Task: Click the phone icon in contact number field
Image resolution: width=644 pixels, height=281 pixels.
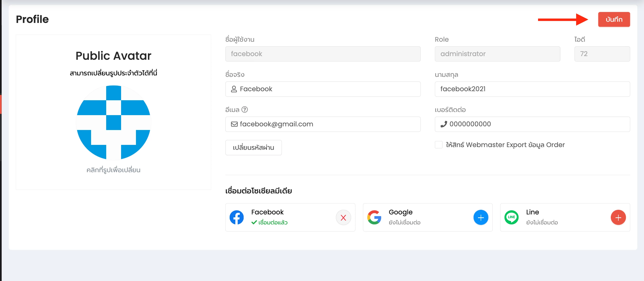Action: coord(444,124)
